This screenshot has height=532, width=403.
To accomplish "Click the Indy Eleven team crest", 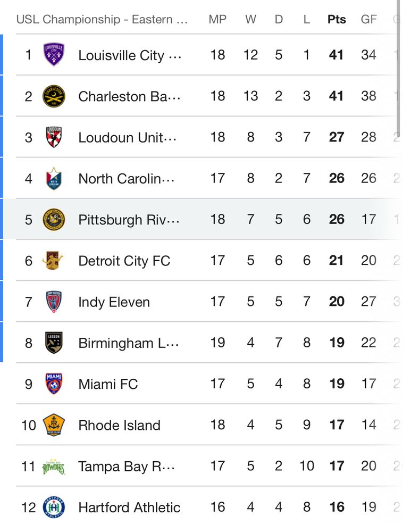I will 54,302.
